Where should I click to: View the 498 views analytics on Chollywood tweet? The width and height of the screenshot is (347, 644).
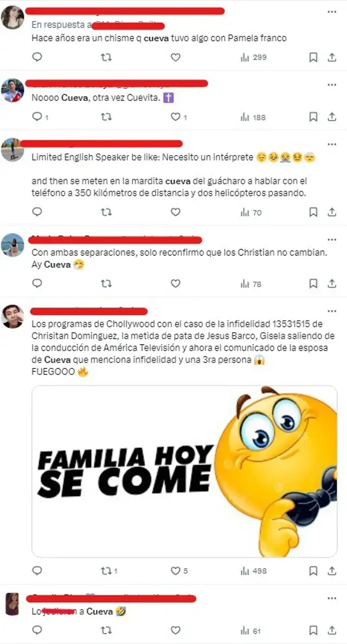tap(253, 570)
